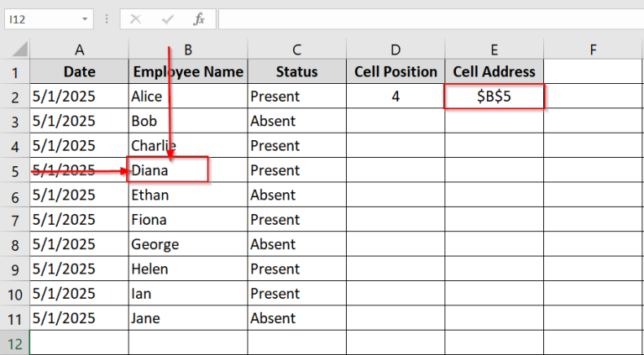Open Insert Function fx dialog
The image size is (644, 355).
[198, 18]
